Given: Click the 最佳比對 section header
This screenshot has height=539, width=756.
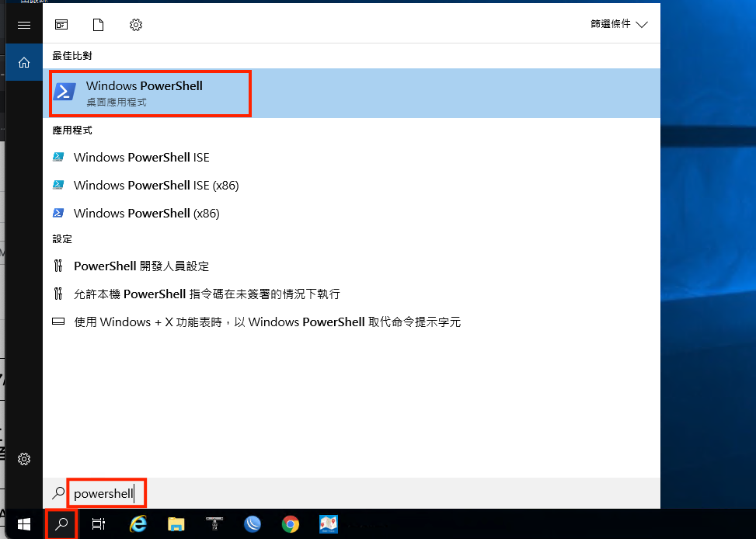Looking at the screenshot, I should 72,56.
